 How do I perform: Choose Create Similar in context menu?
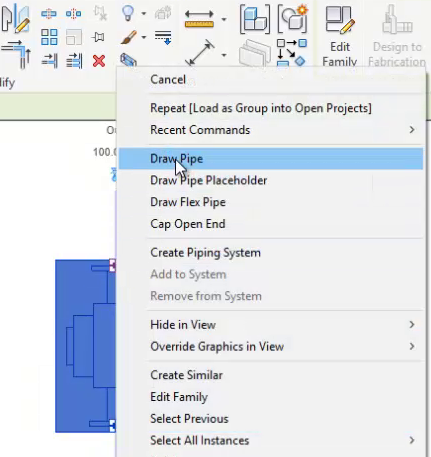pos(271,375)
